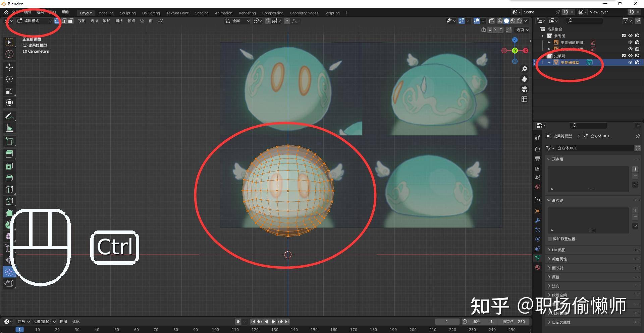Viewport: 644px width, 333px height.
Task: Select the Rotate tool
Action: click(9, 79)
